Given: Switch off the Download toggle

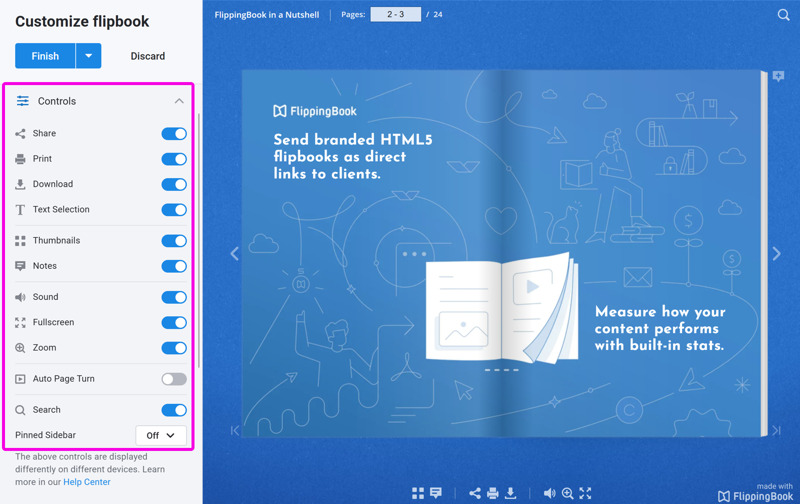Looking at the screenshot, I should click(x=174, y=184).
